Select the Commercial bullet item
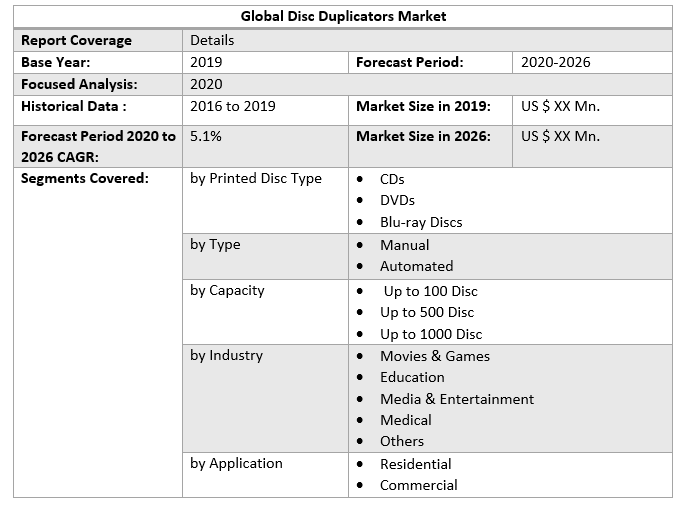691x510 pixels. pyautogui.click(x=418, y=485)
